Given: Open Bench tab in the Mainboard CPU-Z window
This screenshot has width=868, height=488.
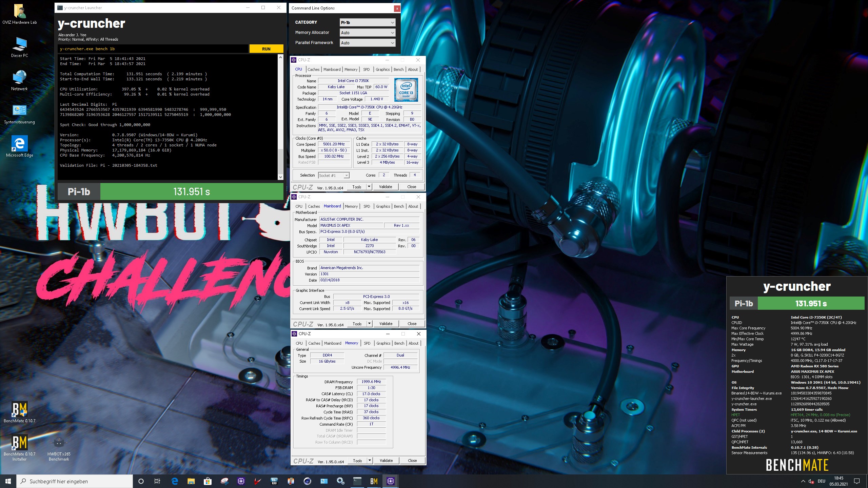Looking at the screenshot, I should 399,206.
